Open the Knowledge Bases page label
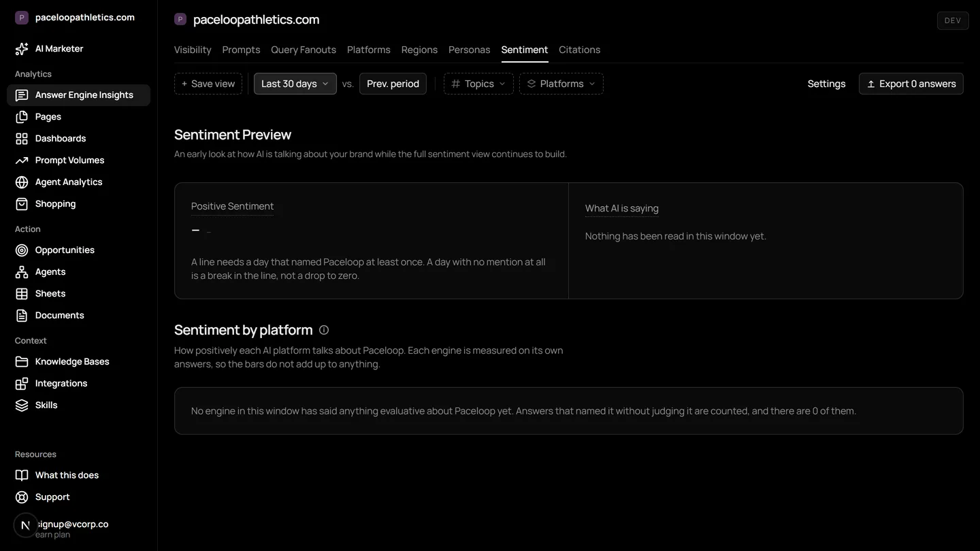 click(72, 362)
